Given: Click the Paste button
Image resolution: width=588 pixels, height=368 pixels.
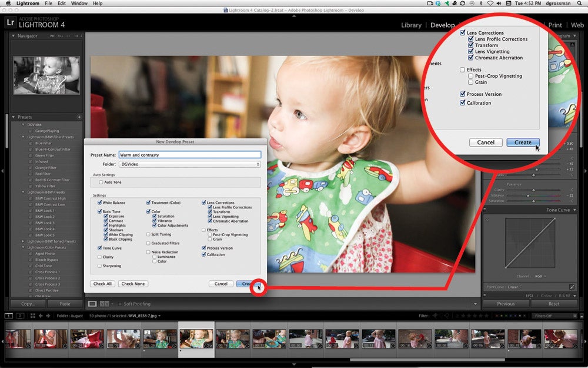Looking at the screenshot, I should (65, 304).
